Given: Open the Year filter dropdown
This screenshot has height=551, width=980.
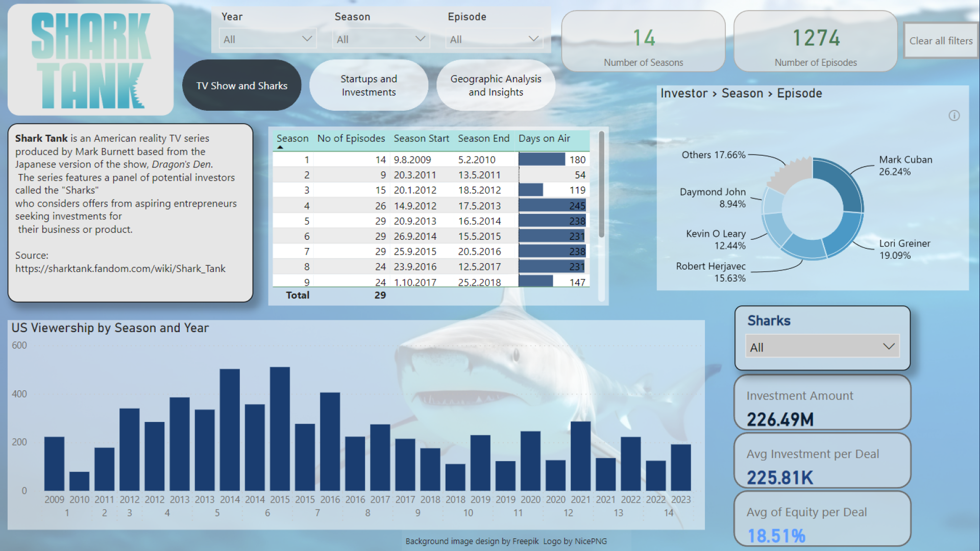Looking at the screenshot, I should pyautogui.click(x=267, y=39).
